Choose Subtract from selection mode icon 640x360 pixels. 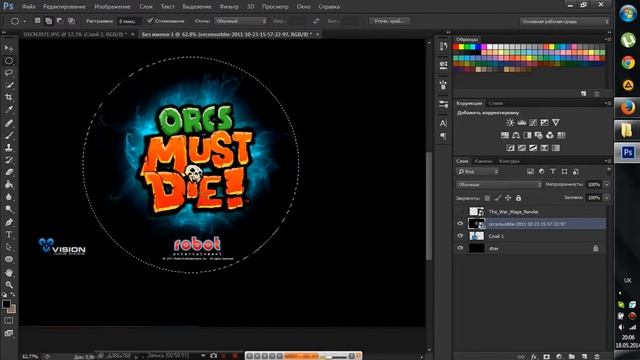coord(60,21)
